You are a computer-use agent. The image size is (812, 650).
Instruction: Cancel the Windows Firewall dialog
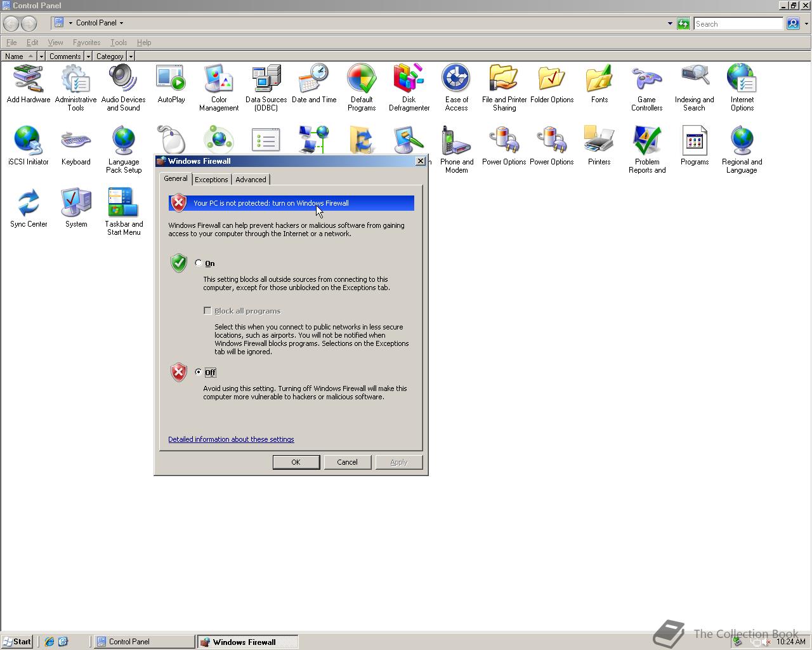(x=347, y=462)
